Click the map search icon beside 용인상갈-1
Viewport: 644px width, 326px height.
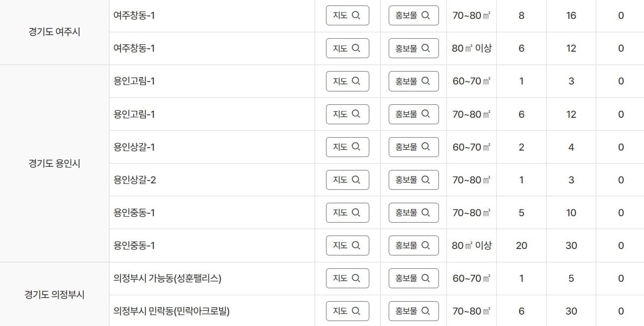pyautogui.click(x=357, y=147)
